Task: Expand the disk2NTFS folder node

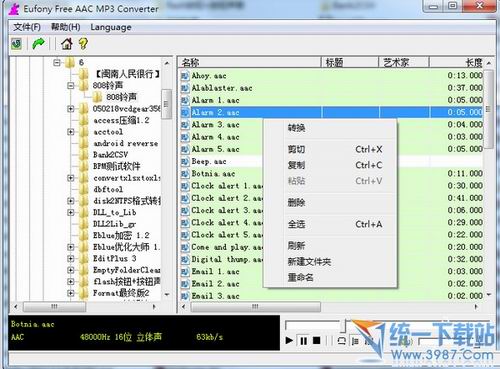Action: click(x=71, y=201)
